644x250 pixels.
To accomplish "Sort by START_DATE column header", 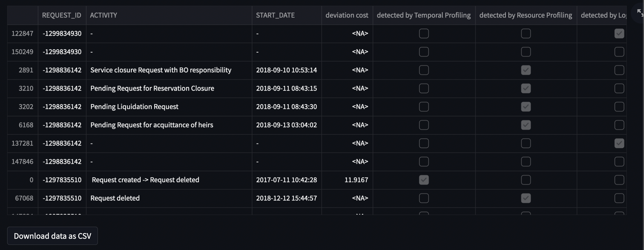I will tap(287, 15).
